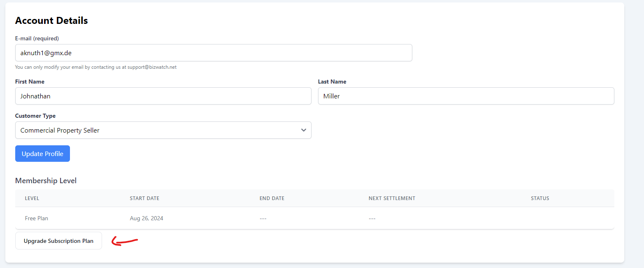
Task: Click the chevron arrow in Customer Type dropdown
Action: tap(303, 130)
